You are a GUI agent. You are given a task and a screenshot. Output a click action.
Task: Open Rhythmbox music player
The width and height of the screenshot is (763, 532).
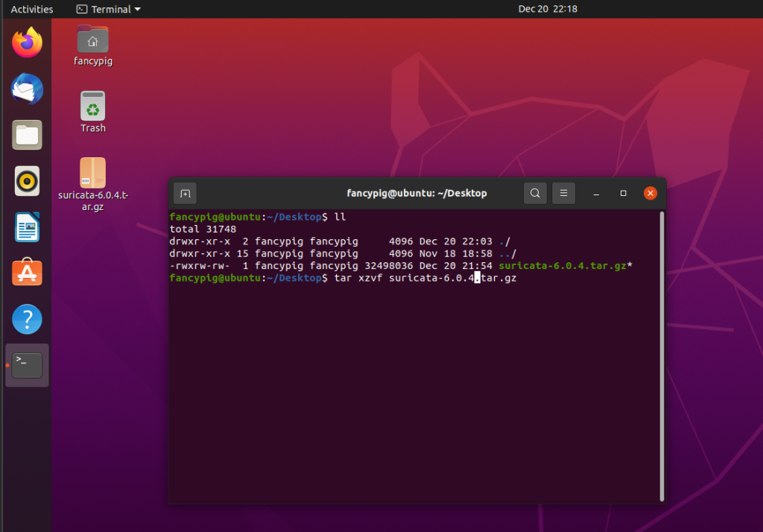click(28, 181)
